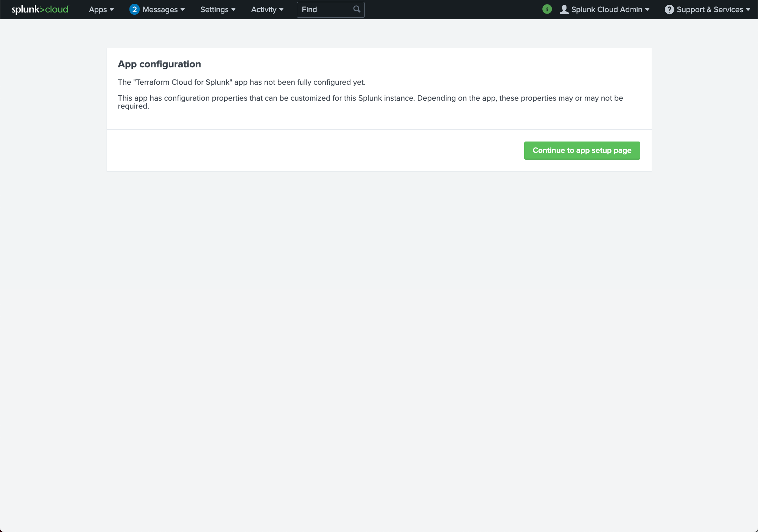This screenshot has width=758, height=532.
Task: Open the Apps menu label
Action: (x=98, y=9)
